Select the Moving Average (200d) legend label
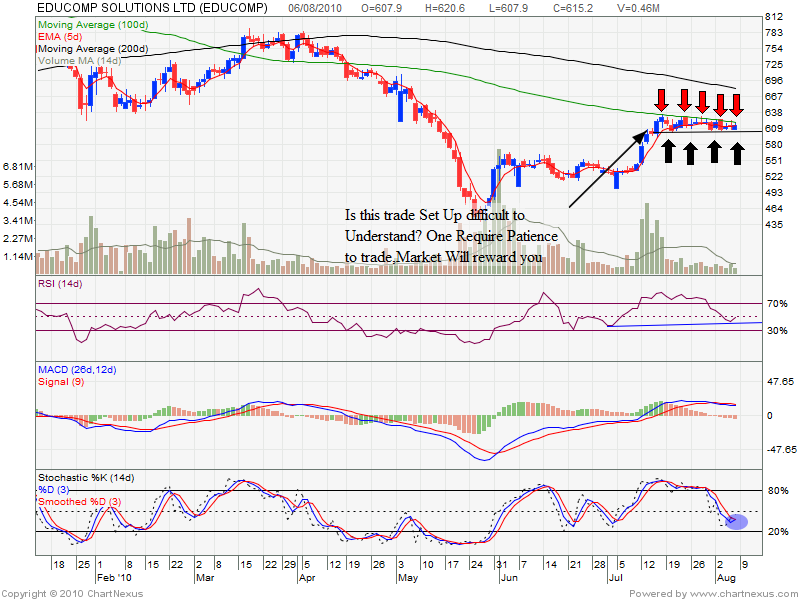This screenshot has height=600, width=800. pos(92,49)
